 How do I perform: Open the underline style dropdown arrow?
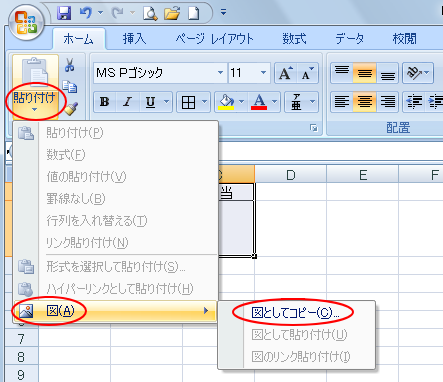pyautogui.click(x=167, y=102)
